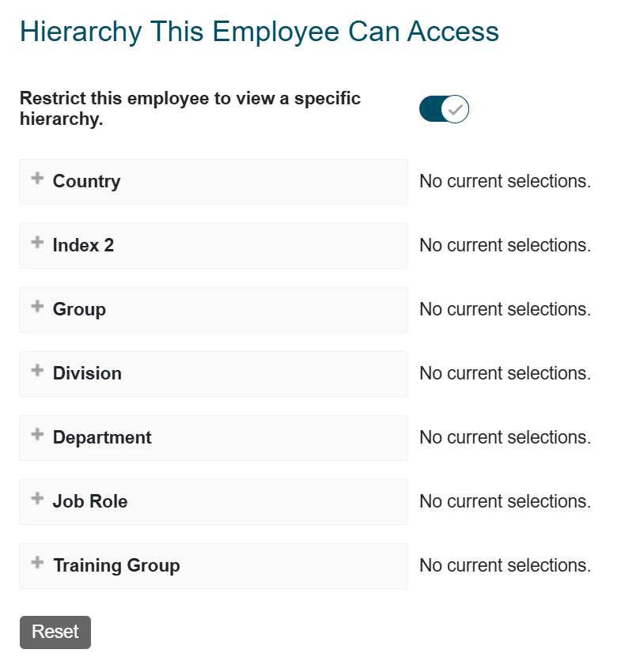Screen dimensions: 625x672
Task: Expand the Country hierarchy panel
Action: tap(214, 182)
